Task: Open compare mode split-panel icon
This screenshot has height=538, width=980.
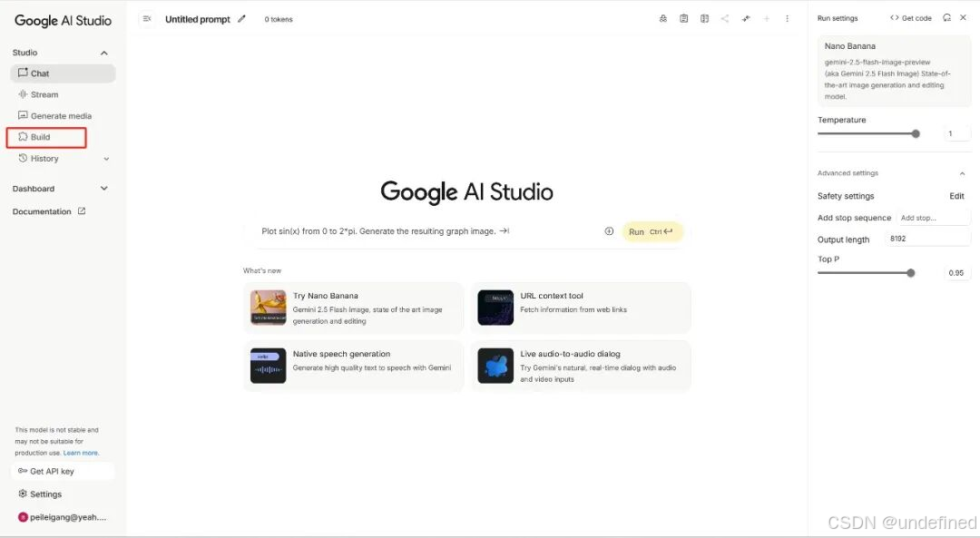Action: tap(704, 19)
